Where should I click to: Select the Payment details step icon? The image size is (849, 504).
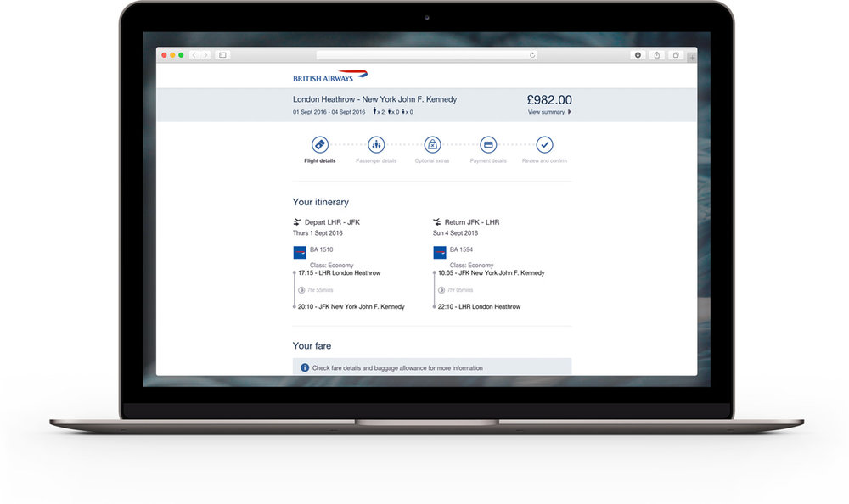coord(488,144)
